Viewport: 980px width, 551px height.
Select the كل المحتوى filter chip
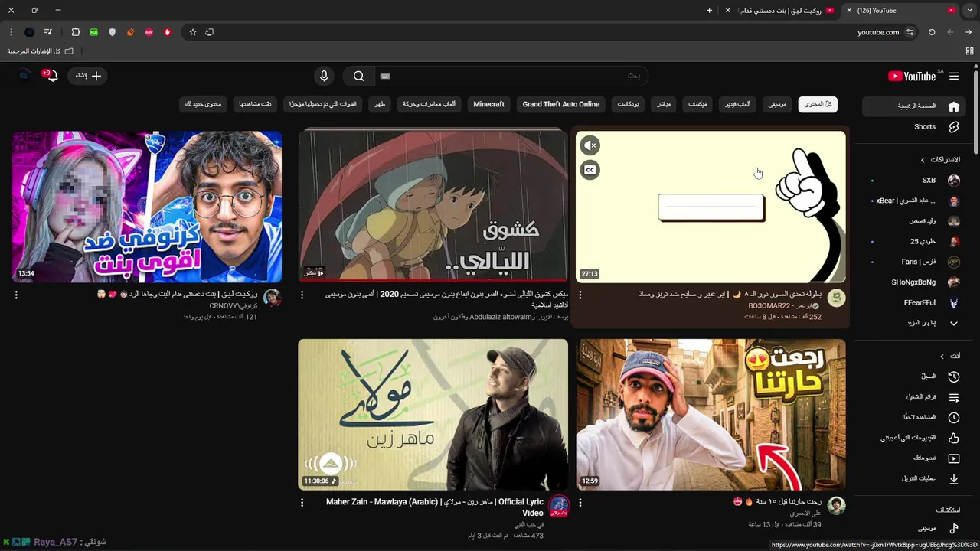[x=818, y=104]
